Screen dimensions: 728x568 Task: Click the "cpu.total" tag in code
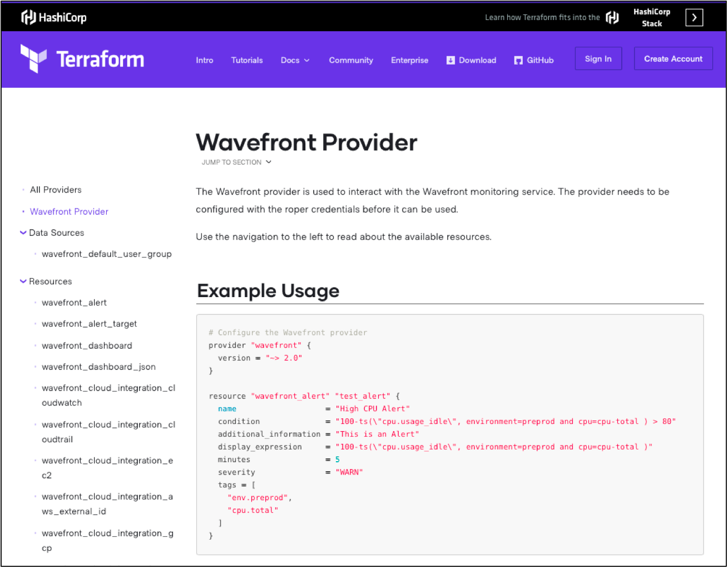(x=252, y=511)
